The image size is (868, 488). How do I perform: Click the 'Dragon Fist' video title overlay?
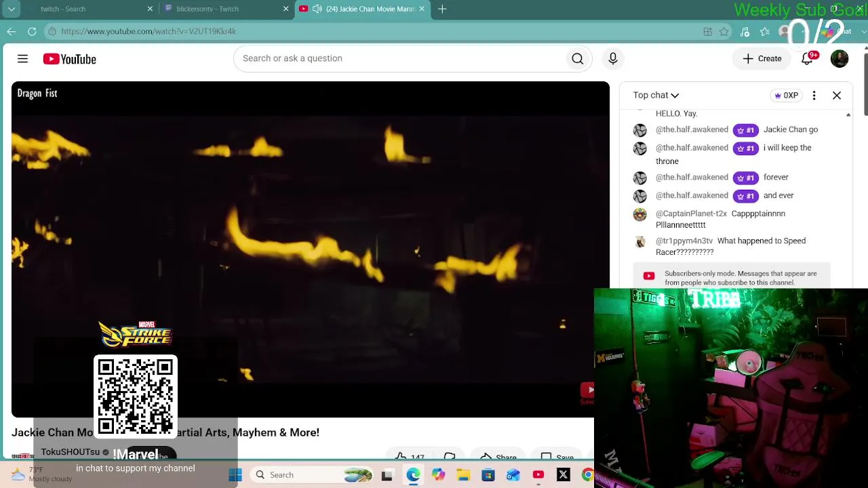click(x=37, y=94)
